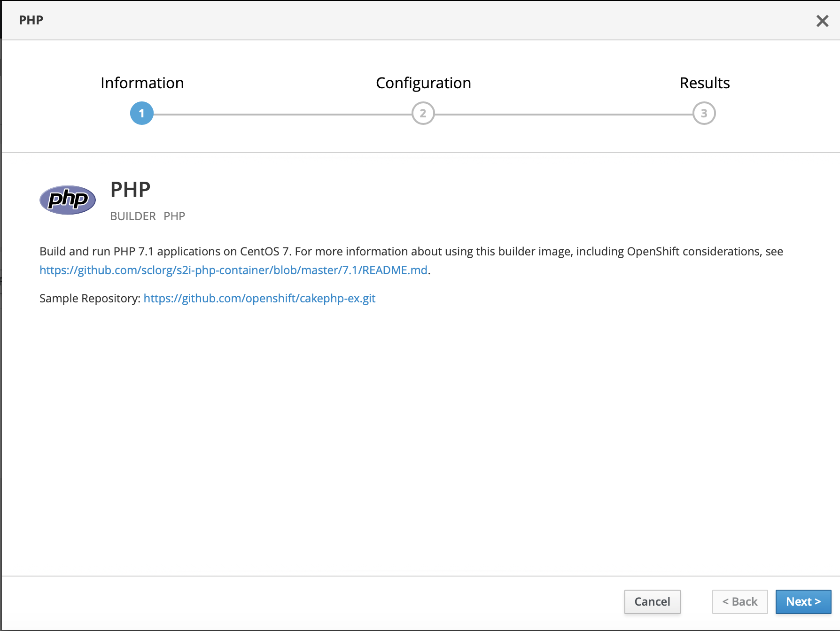Click the BUILDER tag text
The image size is (840, 631).
133,216
